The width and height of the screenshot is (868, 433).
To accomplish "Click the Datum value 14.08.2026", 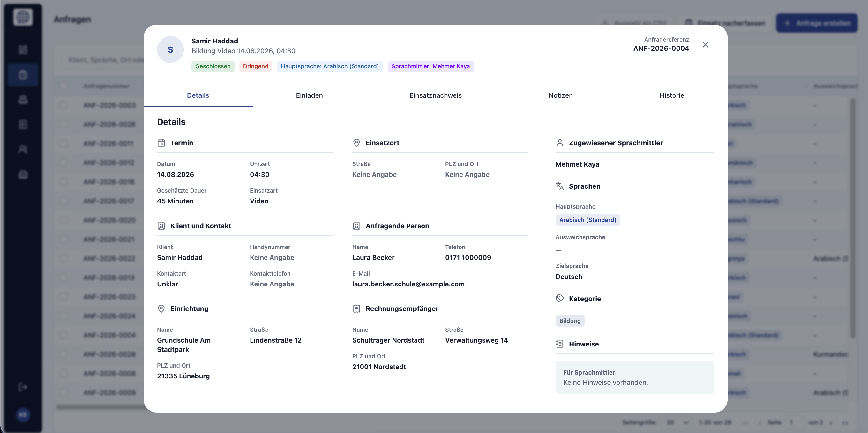I will [176, 174].
